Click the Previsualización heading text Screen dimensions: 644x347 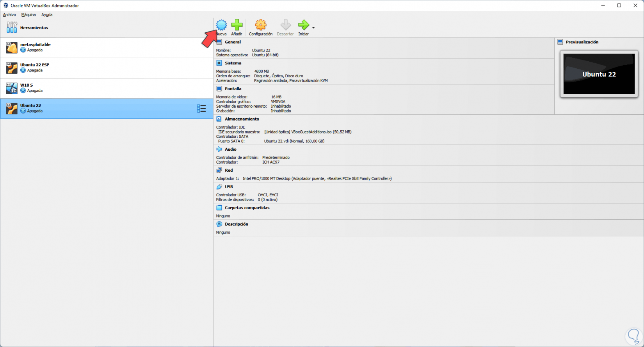582,42
